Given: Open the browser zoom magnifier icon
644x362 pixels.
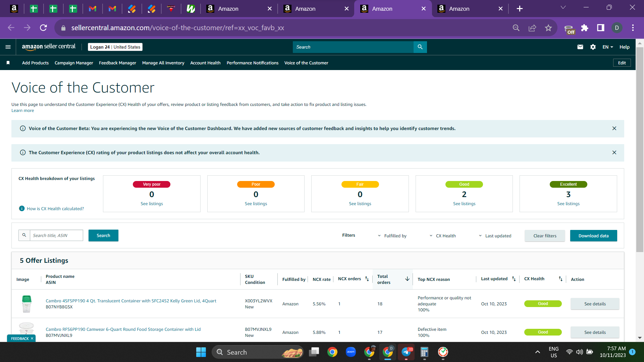Looking at the screenshot, I should (516, 28).
